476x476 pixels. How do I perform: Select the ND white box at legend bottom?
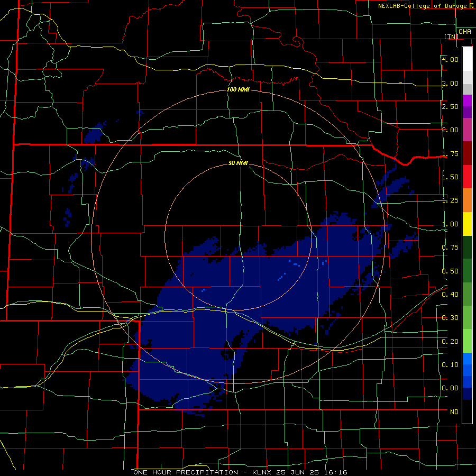[467, 411]
